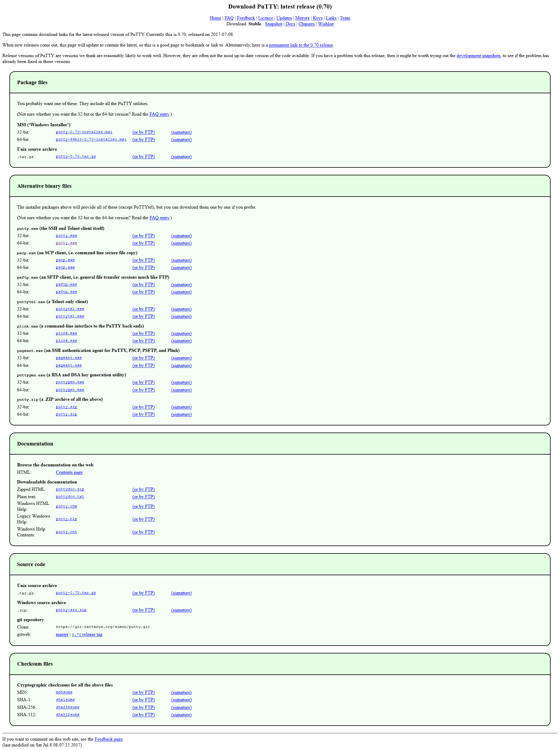560x750 pixels.
Task: Get 32-bit psftp.exe by FTP
Action: [x=143, y=285]
